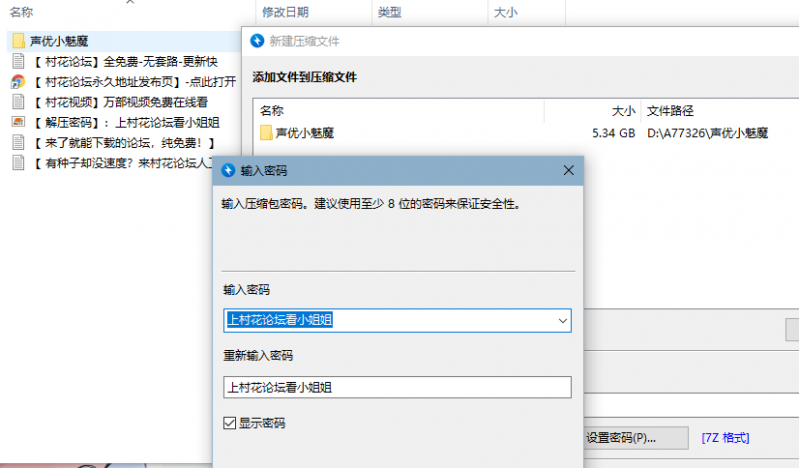Expand the 输入密码 dropdown arrow

[561, 321]
